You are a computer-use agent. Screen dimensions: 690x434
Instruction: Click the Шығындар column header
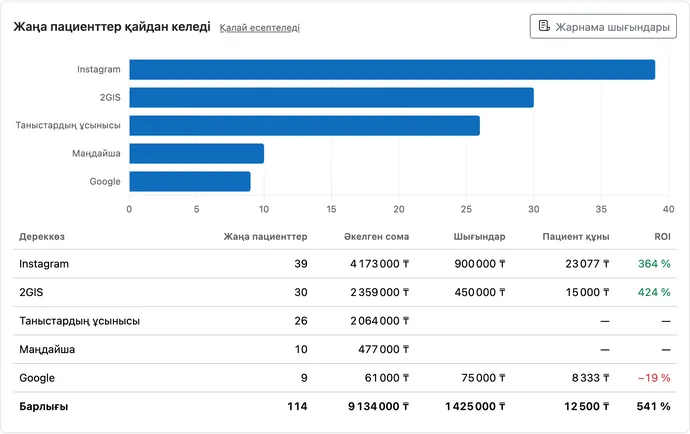pos(479,237)
